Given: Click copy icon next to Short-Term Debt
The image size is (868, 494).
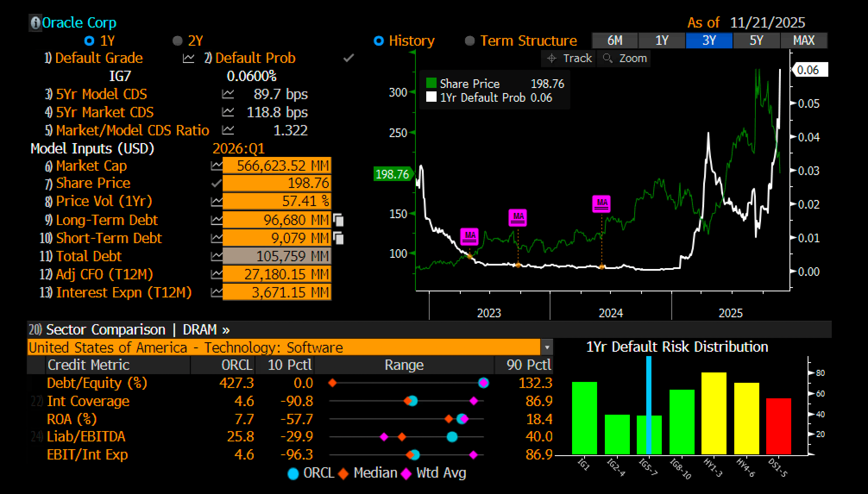Looking at the screenshot, I should point(338,238).
